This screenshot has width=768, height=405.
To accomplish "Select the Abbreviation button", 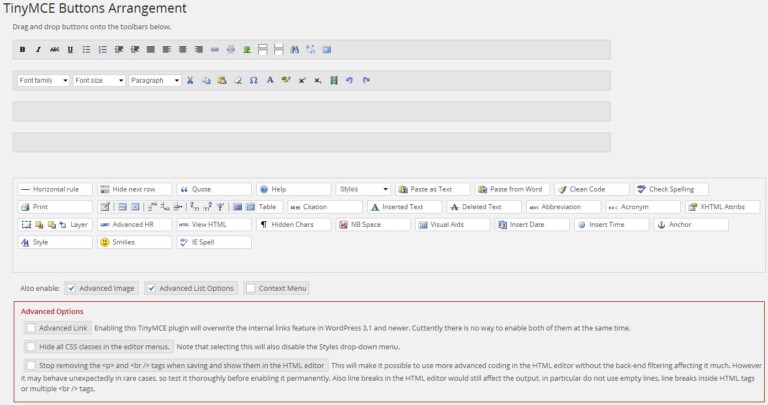I will coord(564,207).
